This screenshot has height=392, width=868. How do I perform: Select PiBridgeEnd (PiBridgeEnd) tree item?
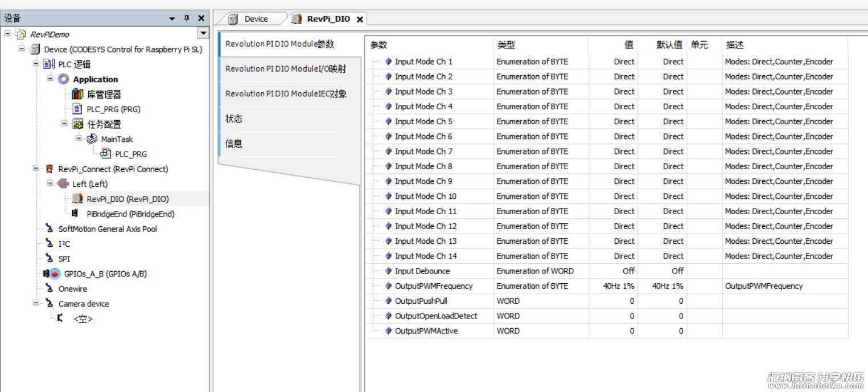tap(130, 214)
